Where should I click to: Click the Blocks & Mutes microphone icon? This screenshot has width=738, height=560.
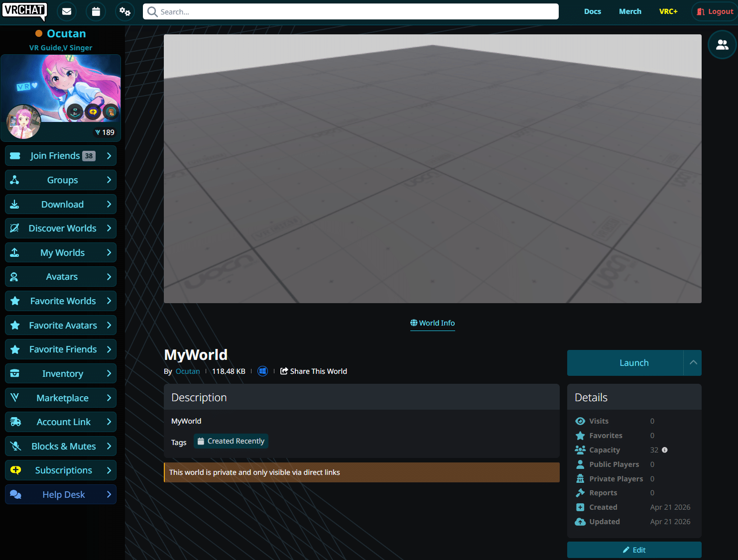16,446
